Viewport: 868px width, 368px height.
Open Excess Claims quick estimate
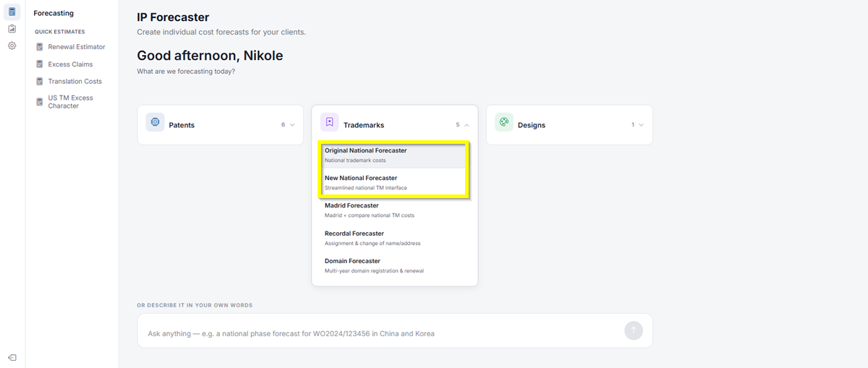tap(71, 64)
